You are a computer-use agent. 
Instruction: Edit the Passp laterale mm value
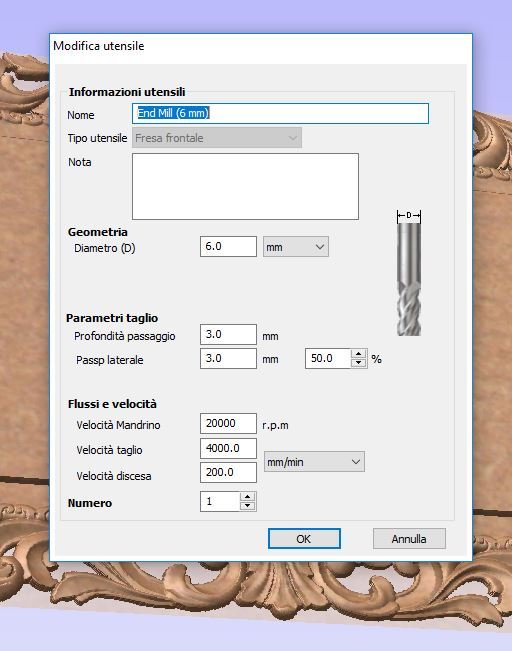click(228, 359)
